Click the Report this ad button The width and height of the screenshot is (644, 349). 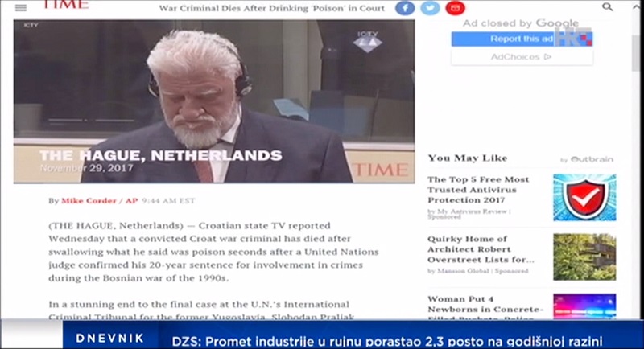click(522, 39)
